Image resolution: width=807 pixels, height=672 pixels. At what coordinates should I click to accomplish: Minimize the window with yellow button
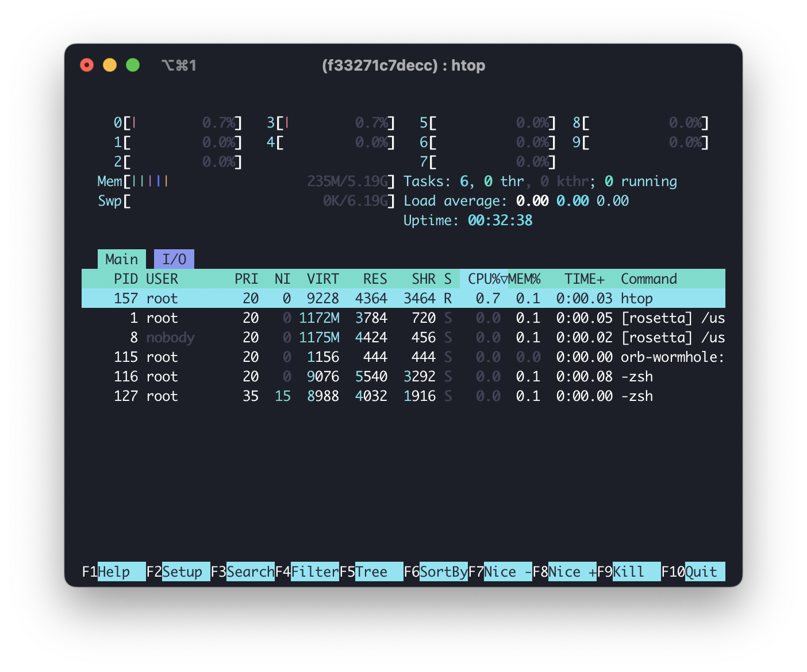110,65
